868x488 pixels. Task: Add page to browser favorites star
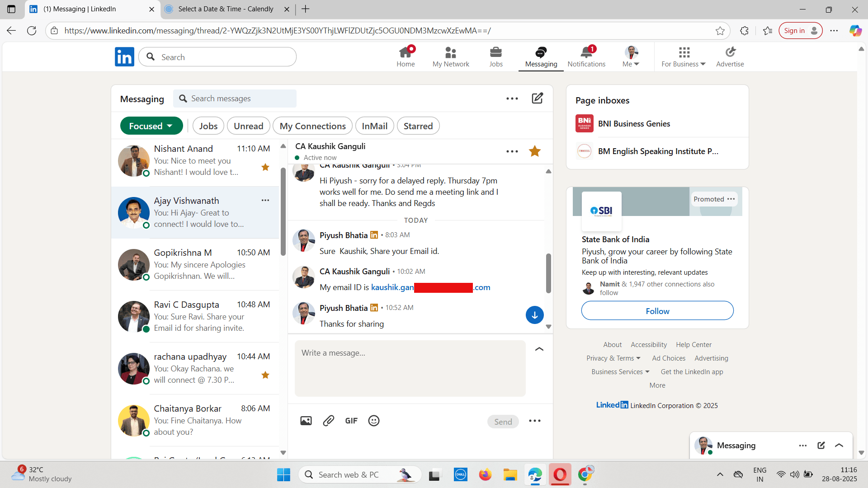coord(720,31)
